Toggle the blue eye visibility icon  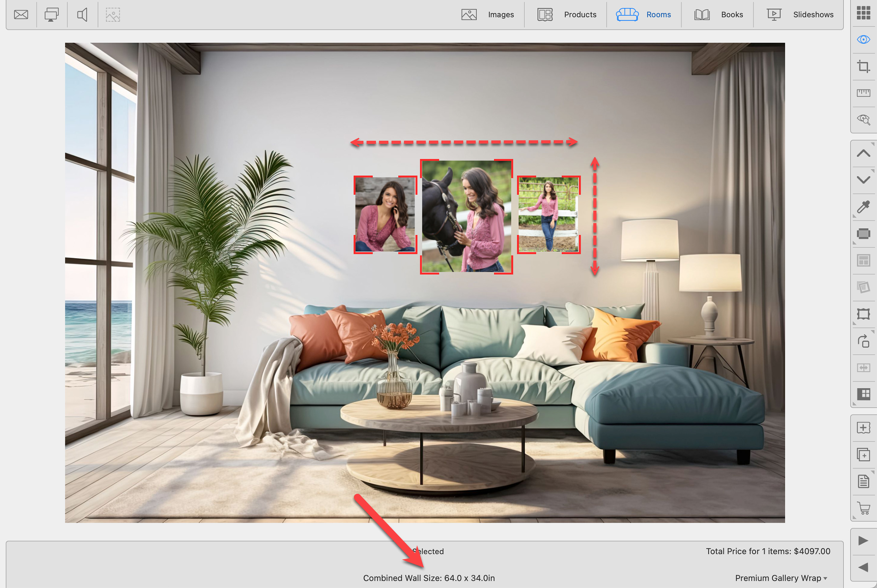tap(863, 39)
